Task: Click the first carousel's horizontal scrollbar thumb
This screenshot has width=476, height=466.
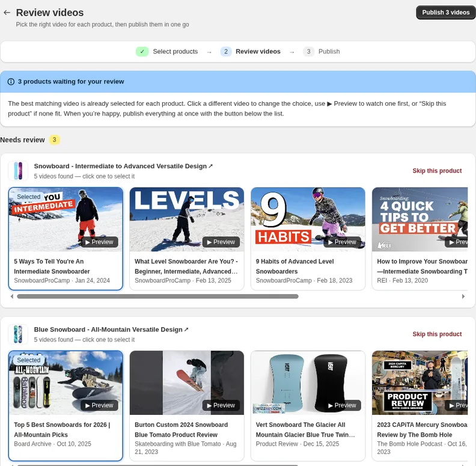Action: coord(157,296)
